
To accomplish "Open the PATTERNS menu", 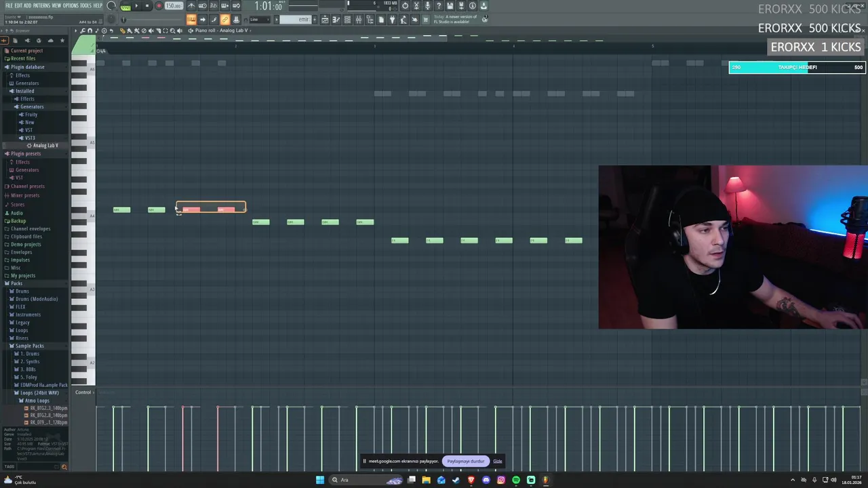I will tap(41, 5).
